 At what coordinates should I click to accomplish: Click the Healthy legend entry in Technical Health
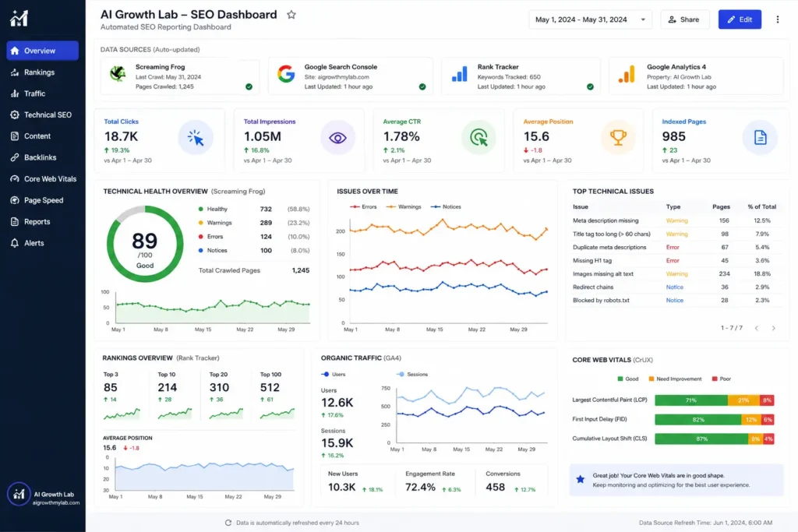(213, 209)
